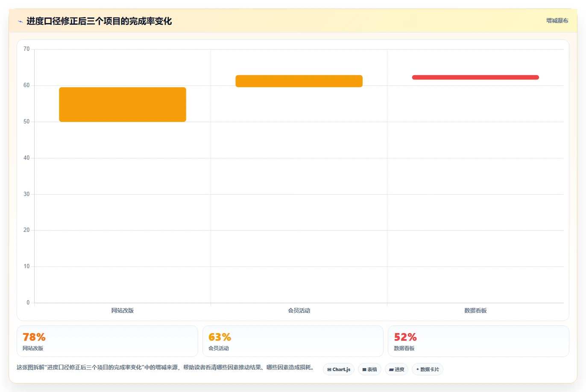Click the y-axis value 70
This screenshot has height=392, width=586.
point(26,49)
